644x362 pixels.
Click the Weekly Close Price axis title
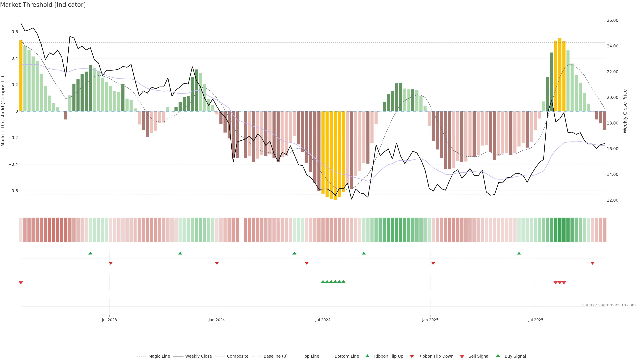pos(625,111)
